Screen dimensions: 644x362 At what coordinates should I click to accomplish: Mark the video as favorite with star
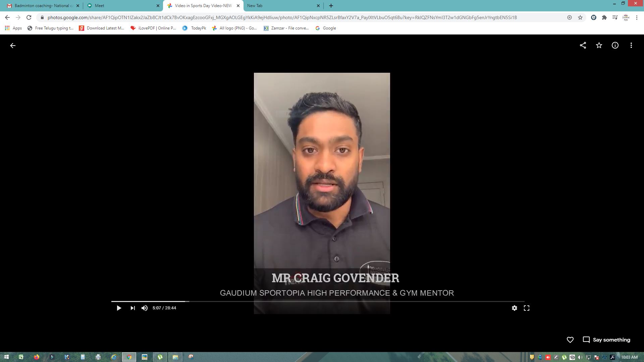point(599,45)
